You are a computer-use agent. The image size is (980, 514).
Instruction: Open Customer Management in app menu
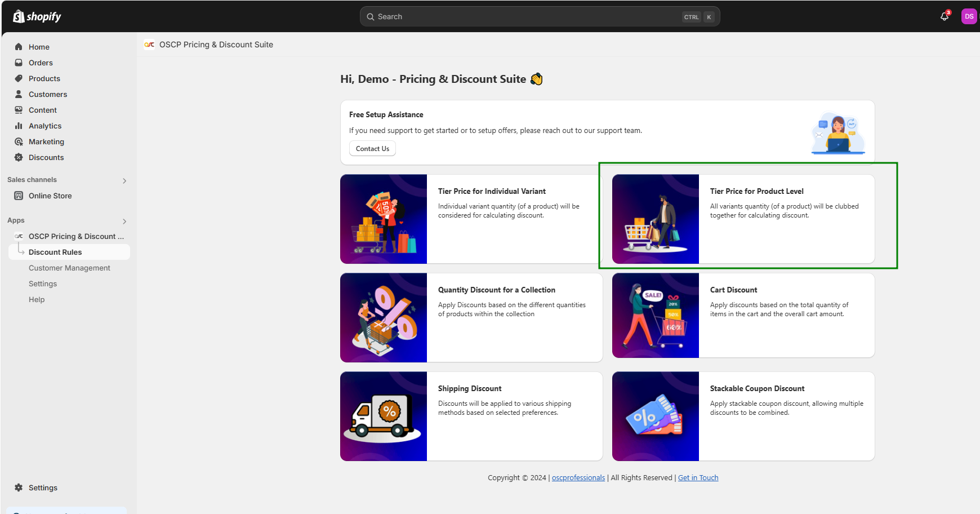coord(69,268)
